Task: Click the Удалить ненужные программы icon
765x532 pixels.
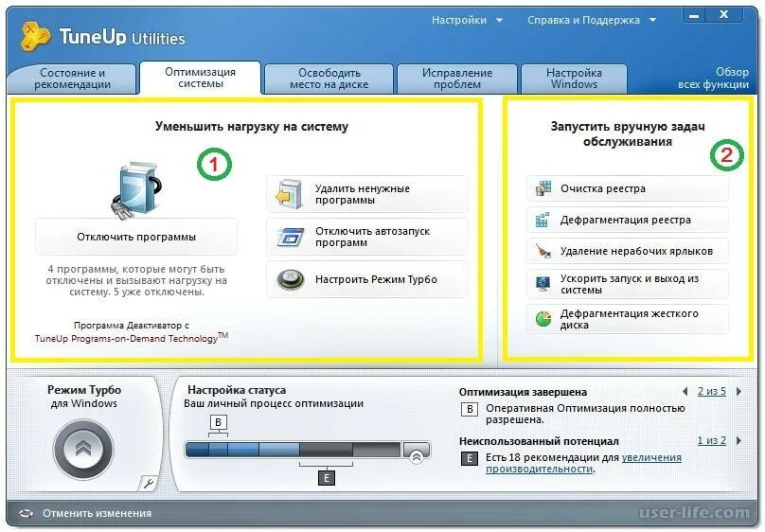Action: [291, 195]
